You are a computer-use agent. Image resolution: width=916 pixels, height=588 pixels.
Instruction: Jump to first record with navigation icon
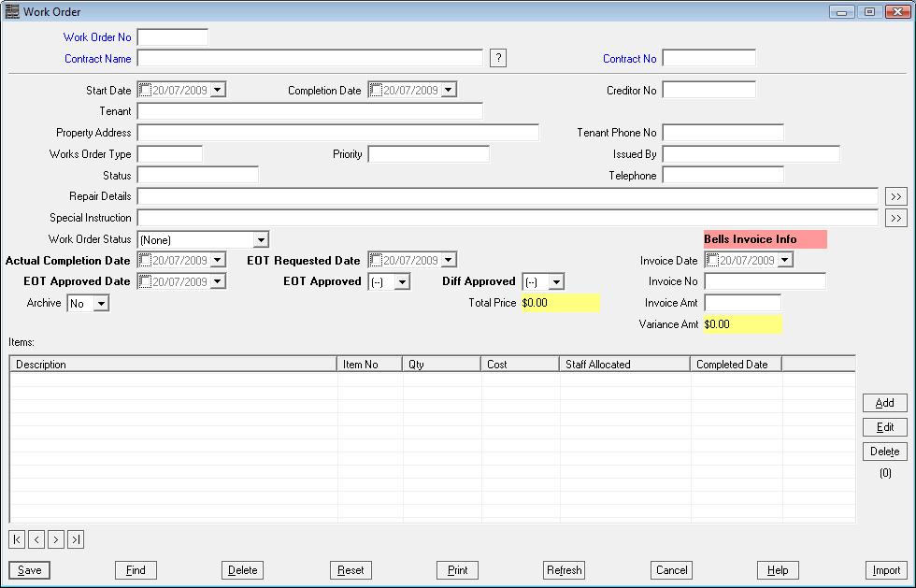(16, 539)
